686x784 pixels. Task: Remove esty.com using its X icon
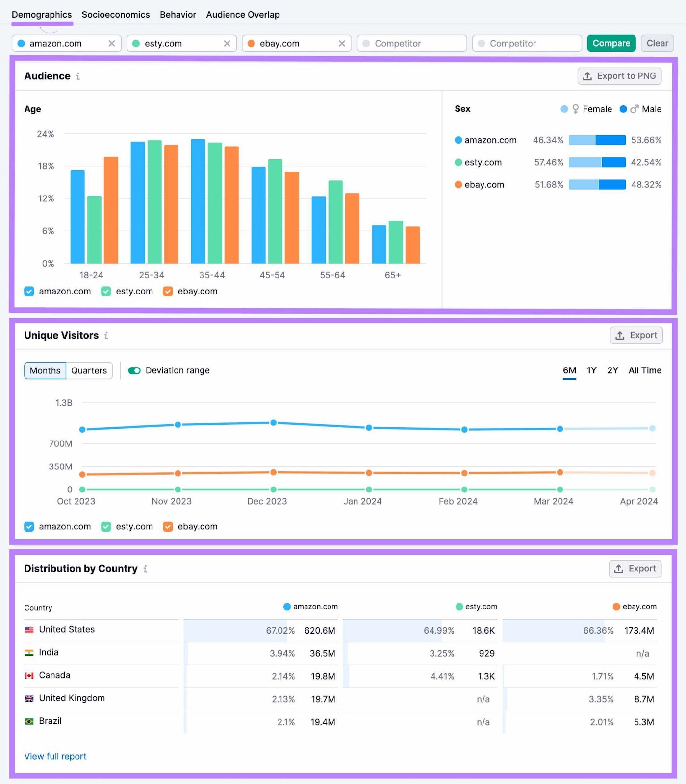[227, 44]
